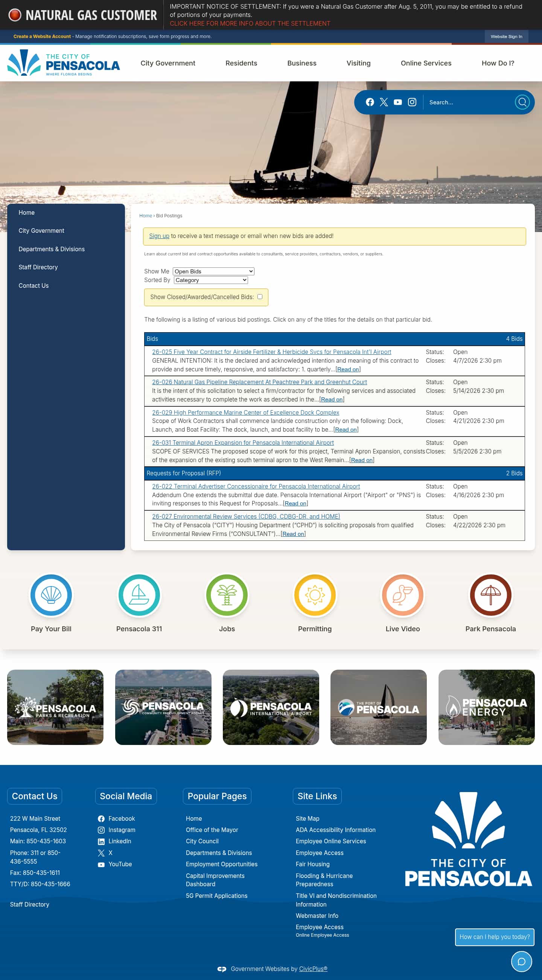Click settlement info link in notice banner
The width and height of the screenshot is (542, 980).
point(250,24)
